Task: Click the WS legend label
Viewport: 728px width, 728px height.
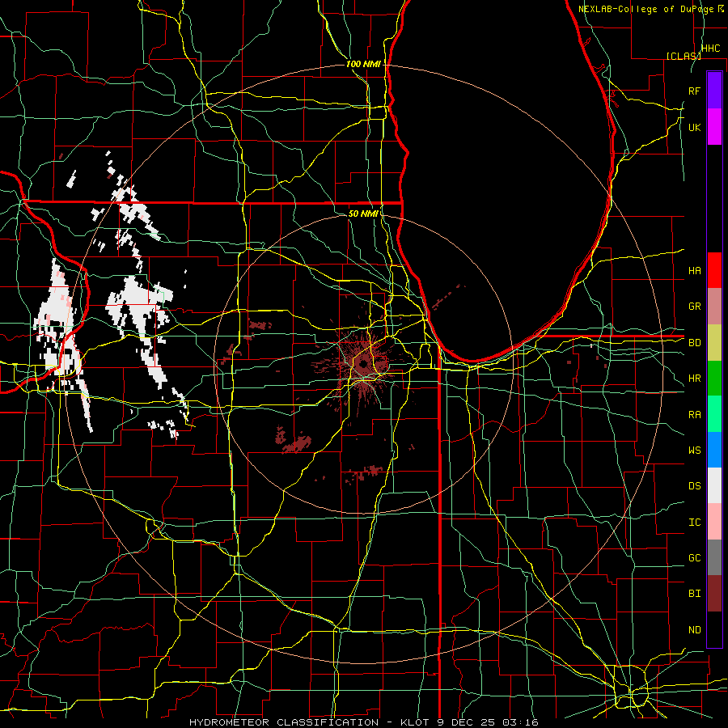Action: pos(695,451)
